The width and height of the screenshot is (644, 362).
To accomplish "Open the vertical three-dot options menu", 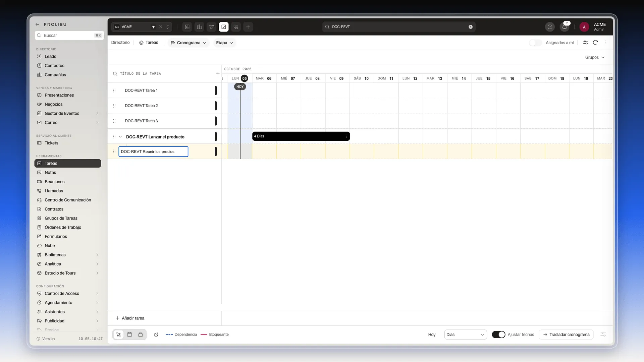I will coord(605,43).
